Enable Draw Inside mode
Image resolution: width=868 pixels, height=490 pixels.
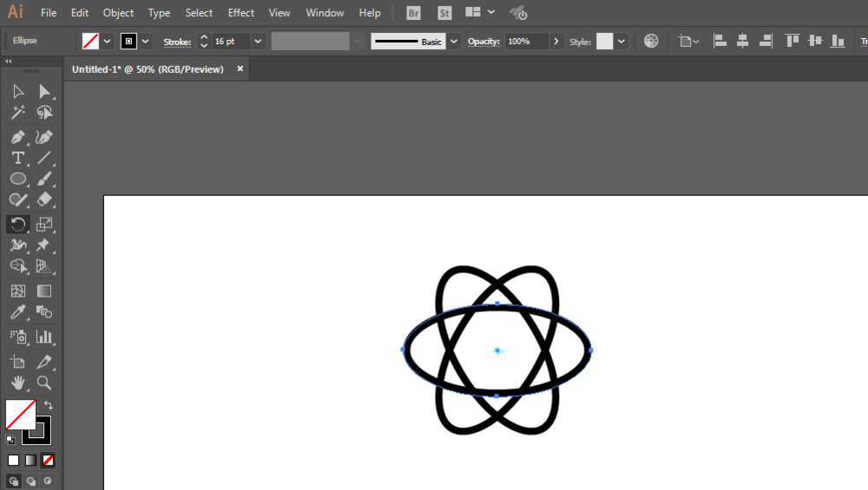point(48,480)
